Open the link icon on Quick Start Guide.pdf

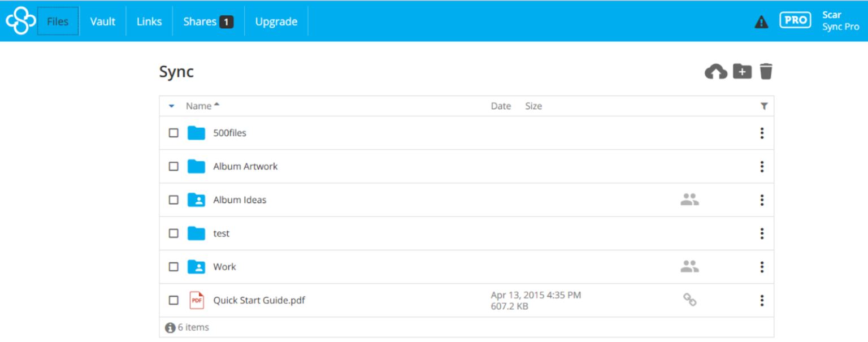689,300
